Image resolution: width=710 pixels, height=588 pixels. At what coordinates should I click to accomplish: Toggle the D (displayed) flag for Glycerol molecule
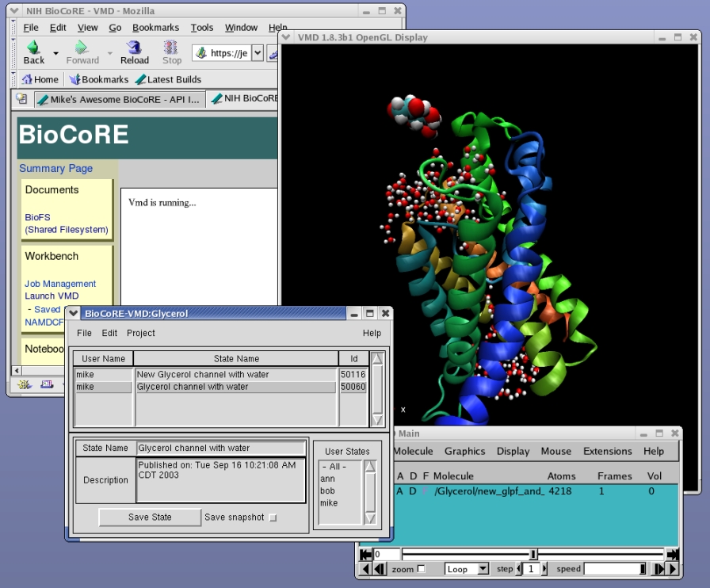pyautogui.click(x=412, y=491)
